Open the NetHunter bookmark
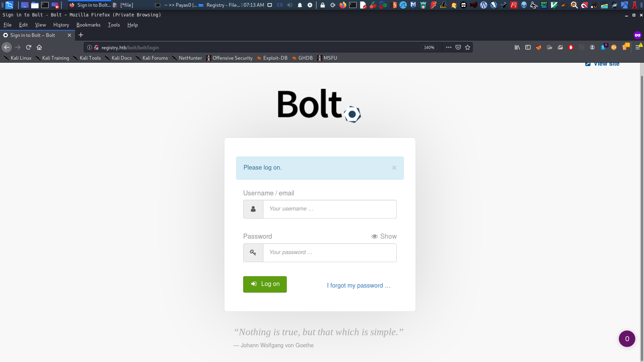Viewport: 644px width, 362px height. 187,58
